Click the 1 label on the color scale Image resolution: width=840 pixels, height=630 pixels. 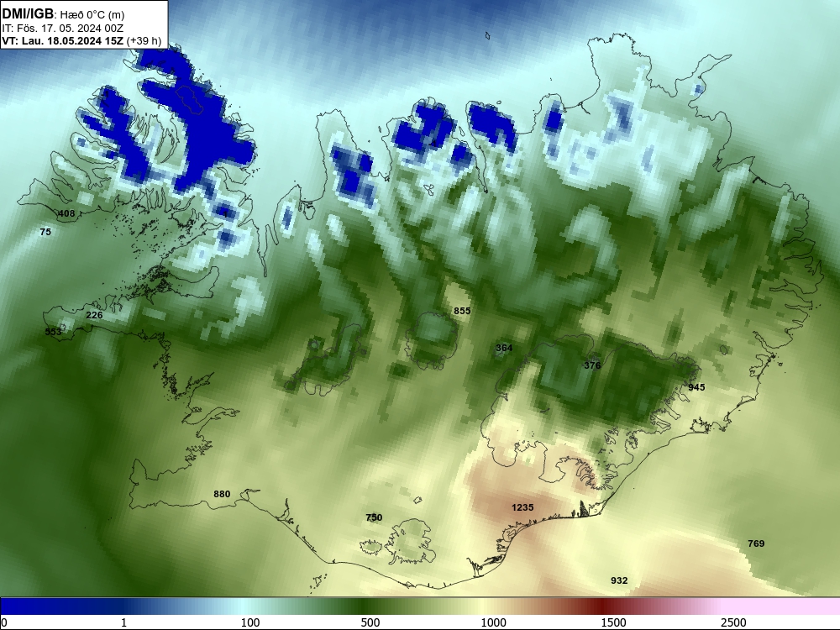tap(123, 622)
